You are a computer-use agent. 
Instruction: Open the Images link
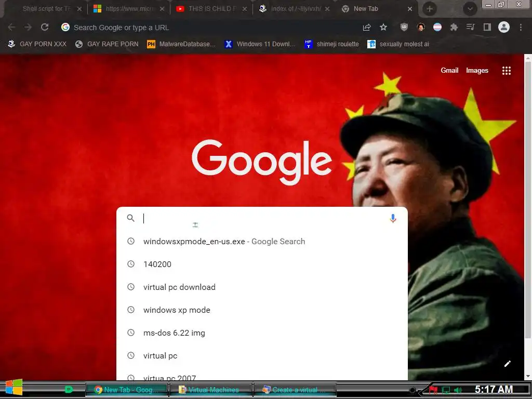[477, 70]
